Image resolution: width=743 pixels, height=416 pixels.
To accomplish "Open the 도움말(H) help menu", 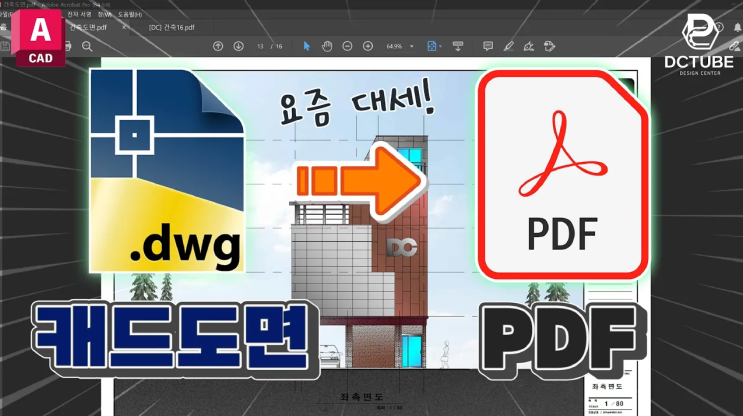I will click(x=130, y=15).
